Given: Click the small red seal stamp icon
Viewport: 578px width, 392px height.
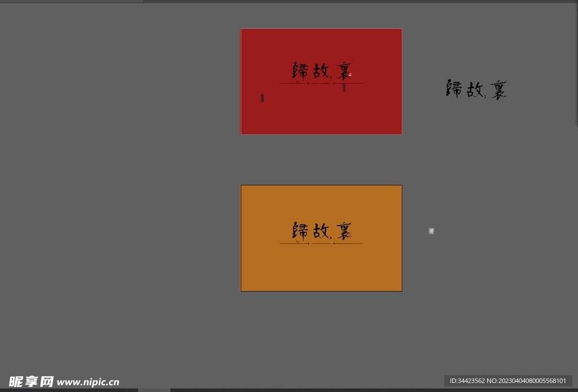Looking at the screenshot, I should pos(350,74).
